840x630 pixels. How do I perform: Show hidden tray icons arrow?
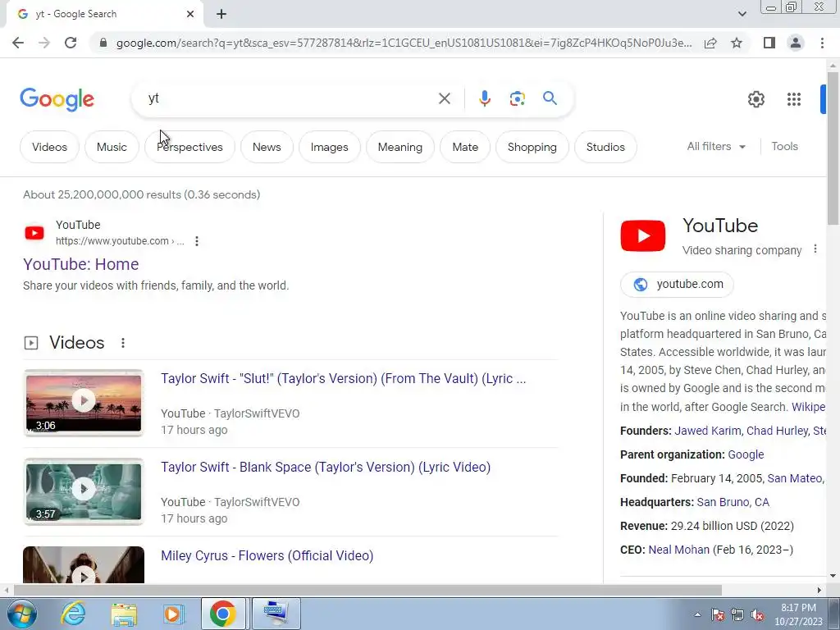(x=697, y=614)
